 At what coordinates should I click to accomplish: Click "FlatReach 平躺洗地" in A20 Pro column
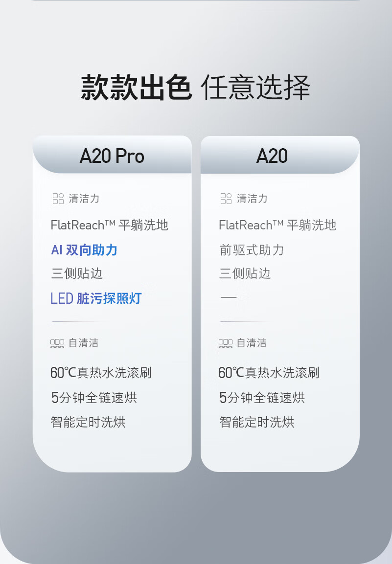(x=110, y=225)
